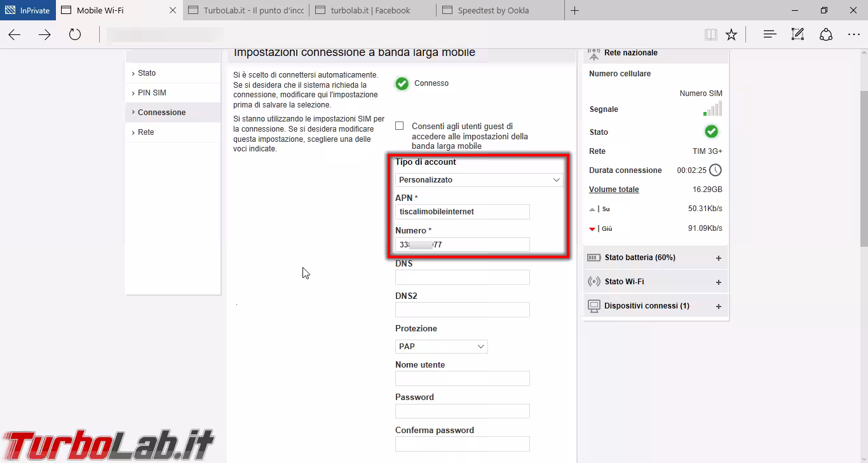Image resolution: width=868 pixels, height=463 pixels.
Task: Click the connection duration clock icon
Action: 715,170
